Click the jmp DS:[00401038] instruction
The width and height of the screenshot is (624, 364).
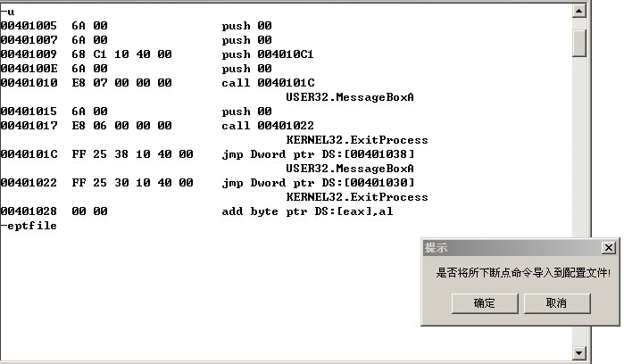[319, 154]
